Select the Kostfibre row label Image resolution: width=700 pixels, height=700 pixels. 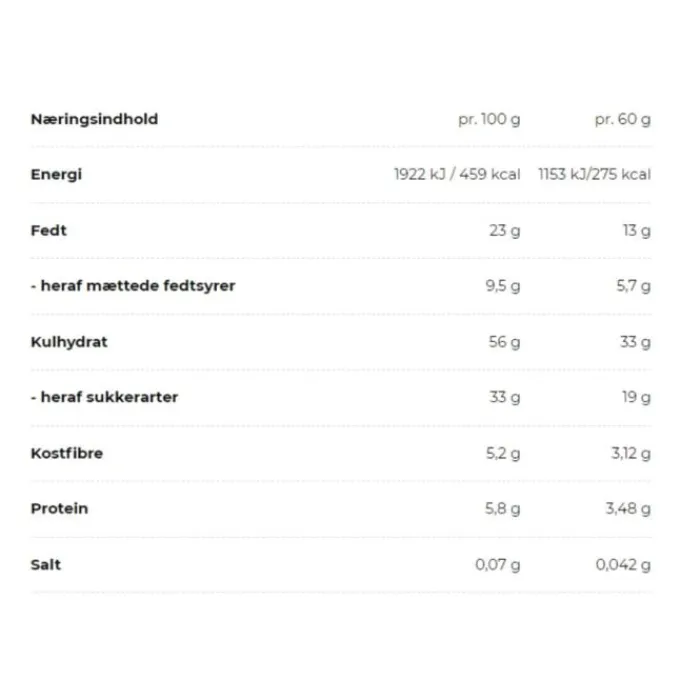pyautogui.click(x=67, y=453)
